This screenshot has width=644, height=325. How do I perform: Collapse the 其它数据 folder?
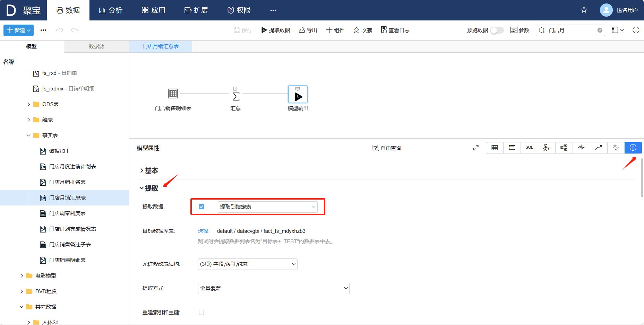pyautogui.click(x=22, y=307)
